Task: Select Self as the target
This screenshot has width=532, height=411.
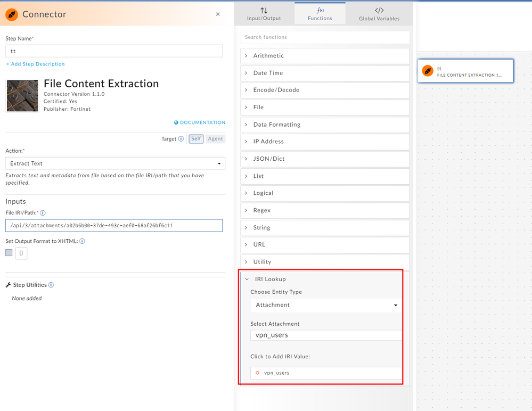Action: pyautogui.click(x=196, y=139)
